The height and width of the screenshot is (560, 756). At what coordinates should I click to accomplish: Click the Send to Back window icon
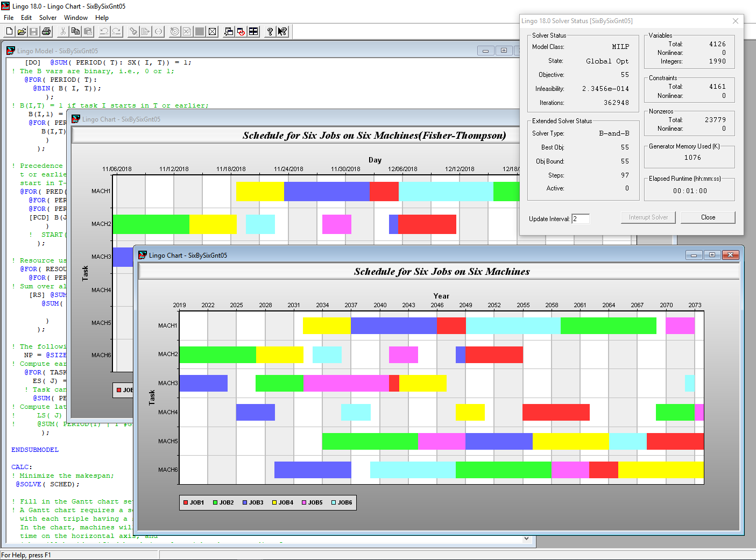[229, 32]
